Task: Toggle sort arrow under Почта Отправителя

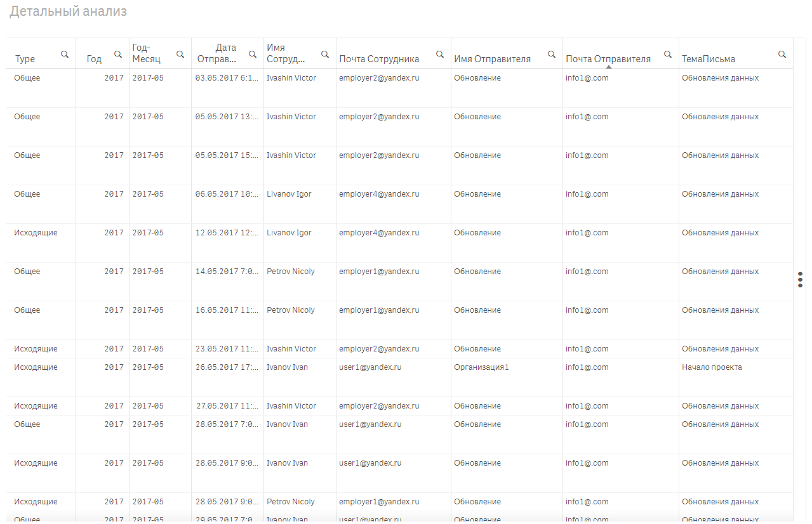Action: (x=609, y=67)
